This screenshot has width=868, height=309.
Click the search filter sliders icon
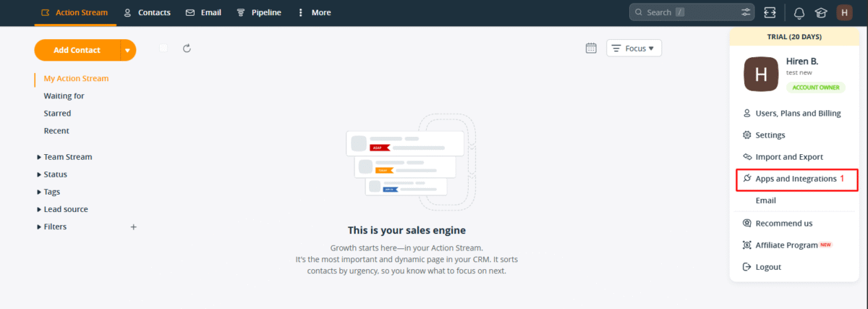pyautogui.click(x=746, y=12)
